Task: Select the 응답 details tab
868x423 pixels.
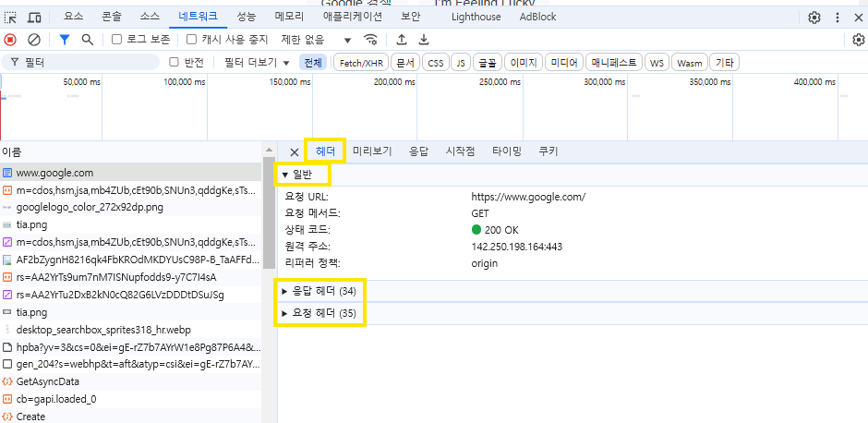Action: pos(418,151)
